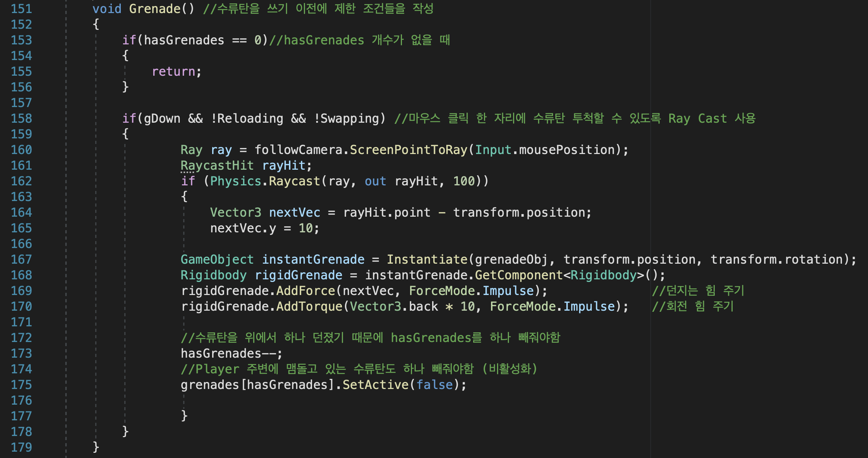Click the GetComponent call on line 168
This screenshot has width=868, height=458.
(x=518, y=275)
